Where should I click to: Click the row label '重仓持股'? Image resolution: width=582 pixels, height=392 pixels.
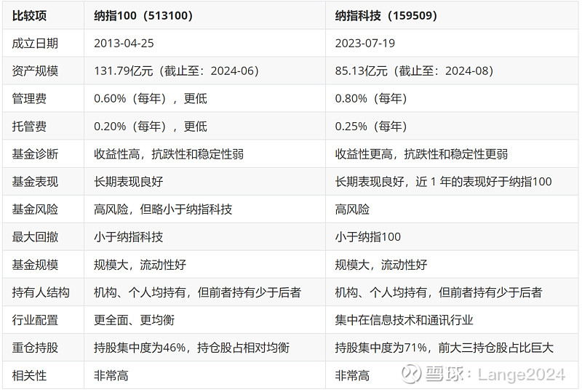click(x=35, y=348)
